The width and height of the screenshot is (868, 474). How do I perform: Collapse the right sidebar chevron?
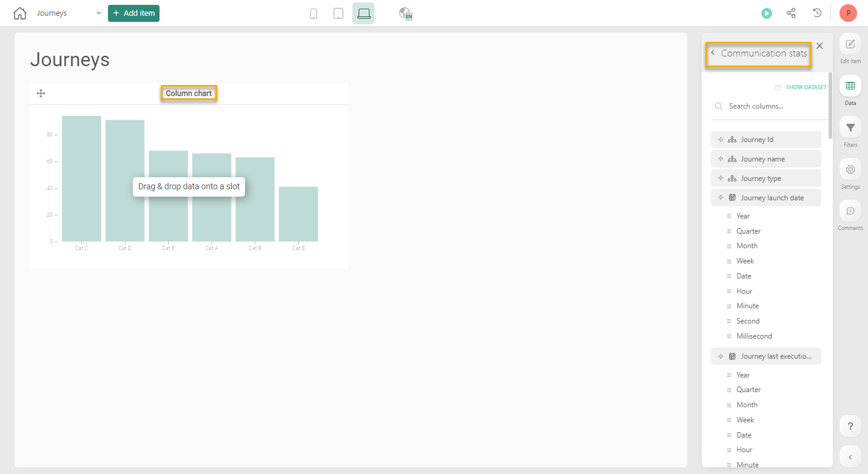point(850,457)
